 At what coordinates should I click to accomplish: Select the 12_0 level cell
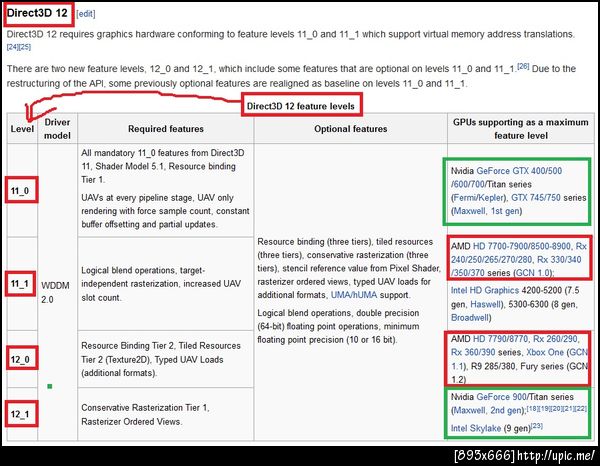coord(20,360)
